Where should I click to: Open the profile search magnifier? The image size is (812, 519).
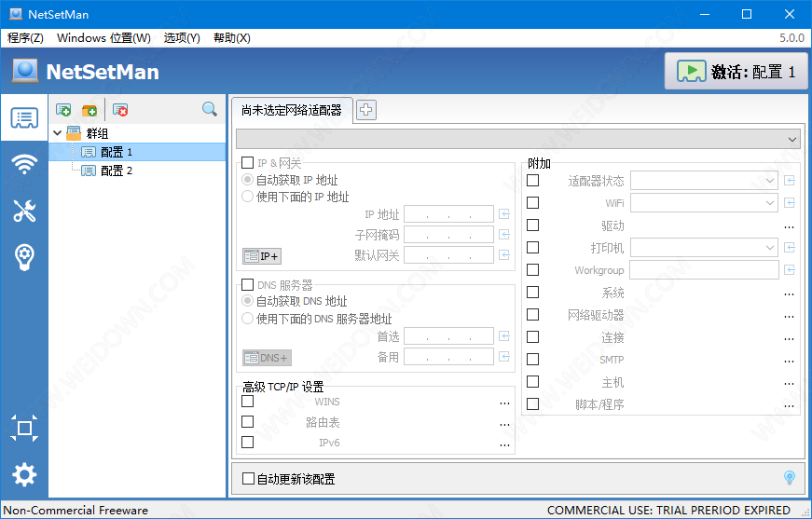210,109
